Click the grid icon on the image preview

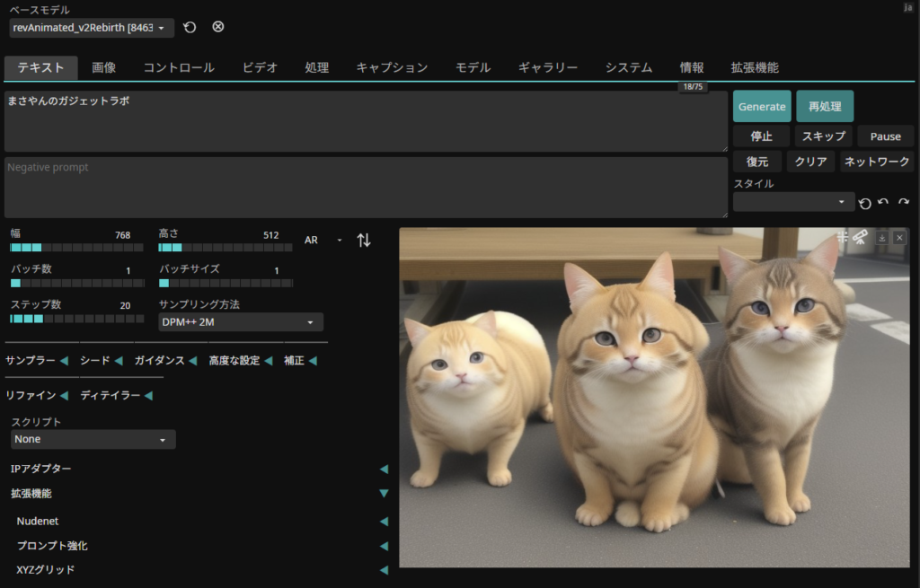(842, 237)
